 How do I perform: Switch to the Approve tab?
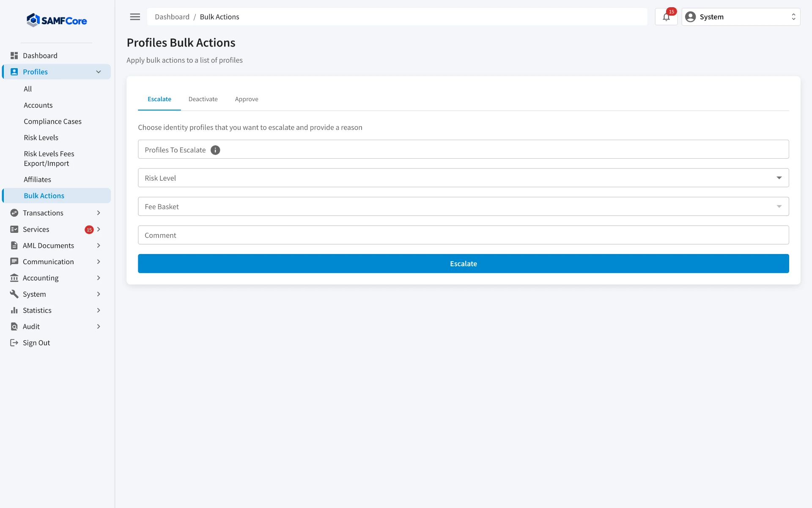(247, 99)
